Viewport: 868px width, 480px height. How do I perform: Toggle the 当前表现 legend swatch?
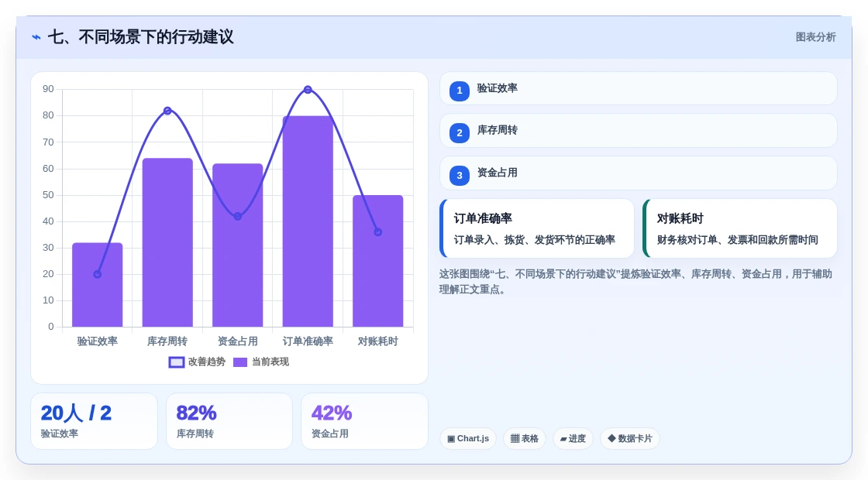point(240,362)
